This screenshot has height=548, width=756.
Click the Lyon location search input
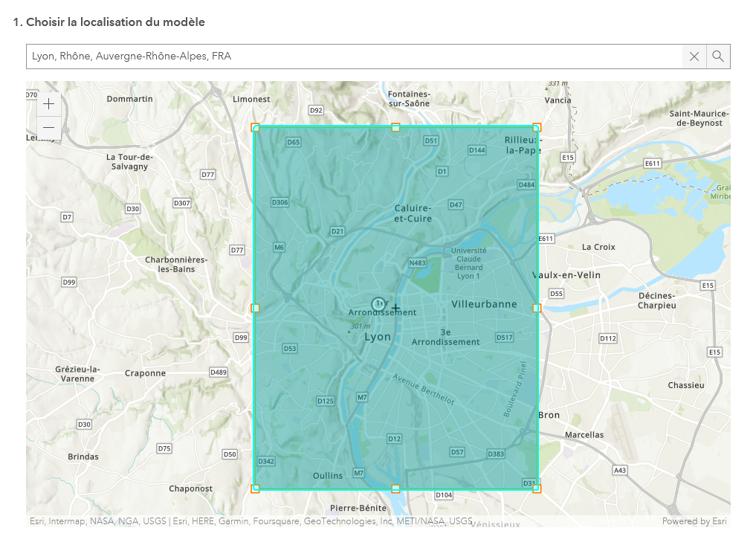tap(355, 57)
